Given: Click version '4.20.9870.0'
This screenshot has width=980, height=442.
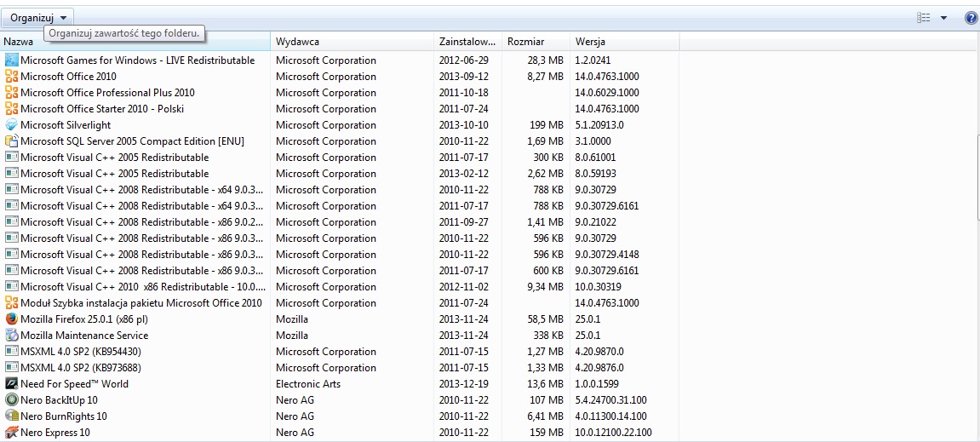Looking at the screenshot, I should point(599,352).
